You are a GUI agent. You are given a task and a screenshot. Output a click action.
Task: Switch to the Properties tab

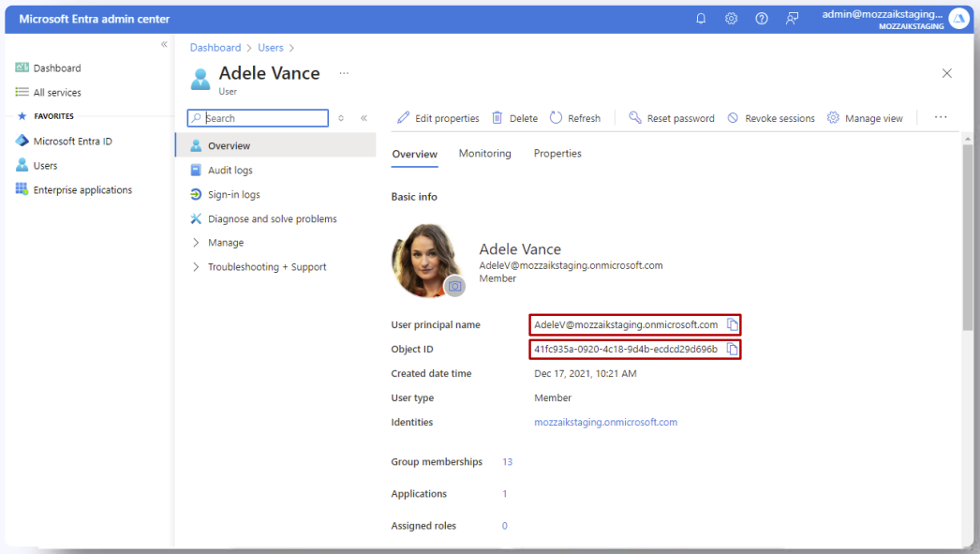[557, 153]
